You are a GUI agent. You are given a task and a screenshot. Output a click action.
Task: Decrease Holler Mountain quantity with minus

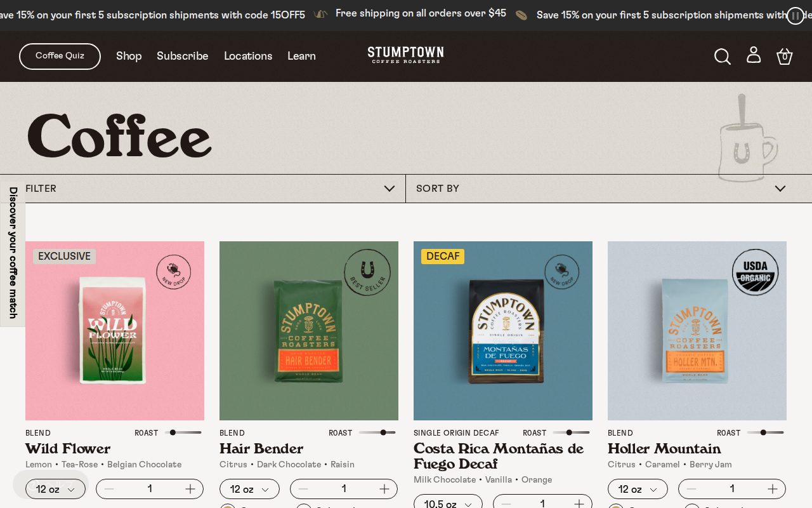(x=691, y=489)
